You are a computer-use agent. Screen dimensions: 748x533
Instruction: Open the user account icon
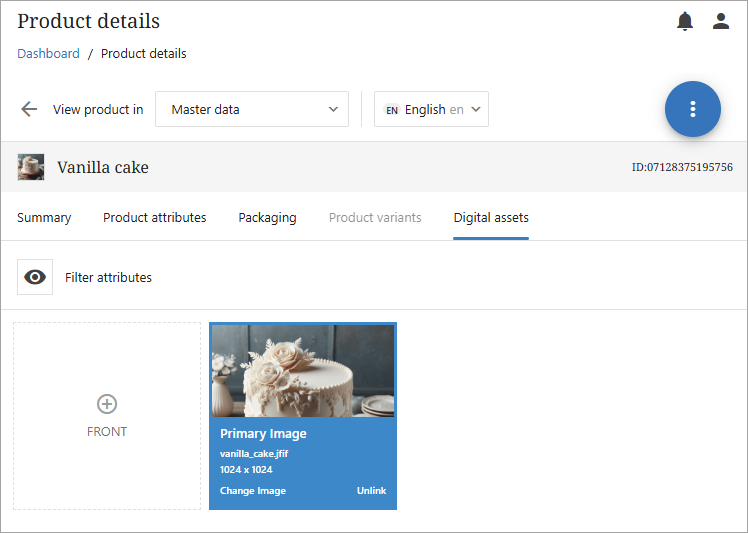(x=721, y=21)
